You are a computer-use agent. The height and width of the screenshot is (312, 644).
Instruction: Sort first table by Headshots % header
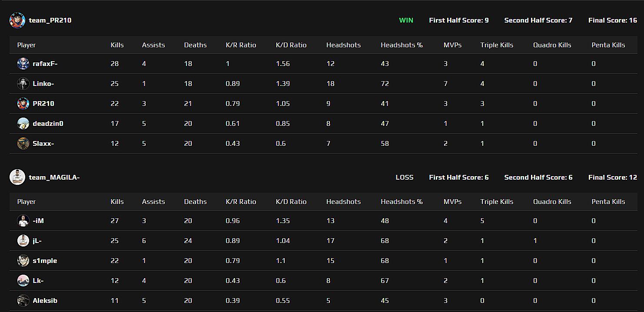click(402, 45)
